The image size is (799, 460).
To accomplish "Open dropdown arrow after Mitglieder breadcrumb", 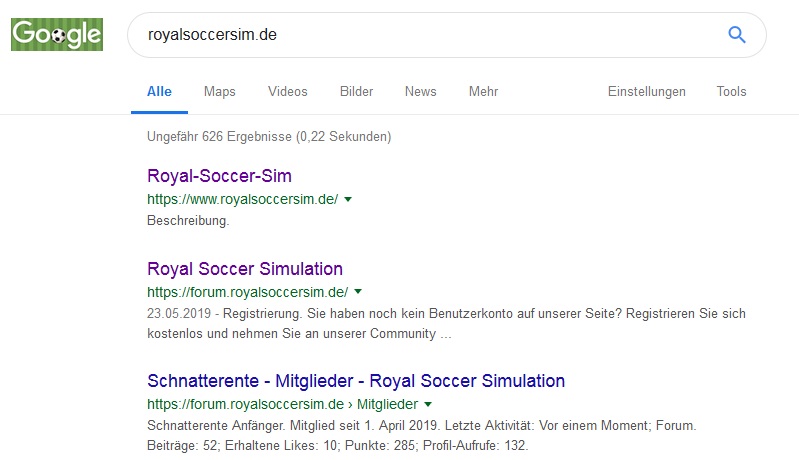I will click(x=428, y=404).
